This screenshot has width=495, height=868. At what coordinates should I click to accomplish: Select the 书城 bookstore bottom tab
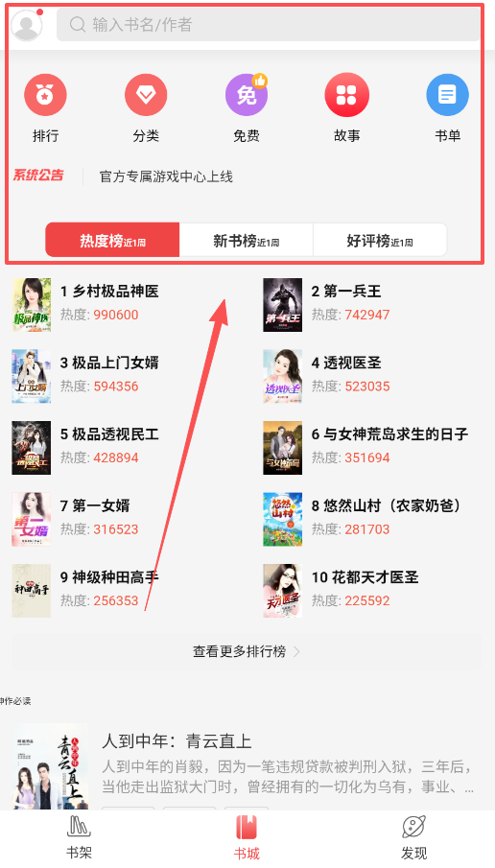pyautogui.click(x=247, y=837)
